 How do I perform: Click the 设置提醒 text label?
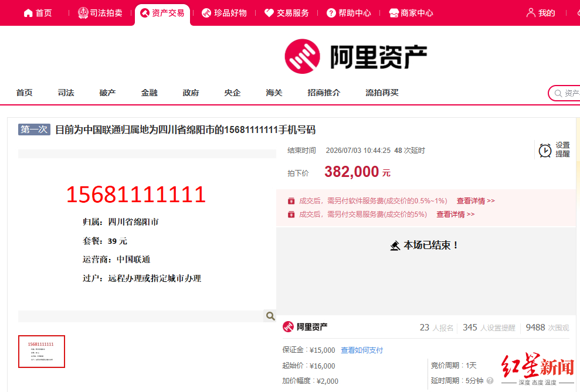tap(562, 149)
